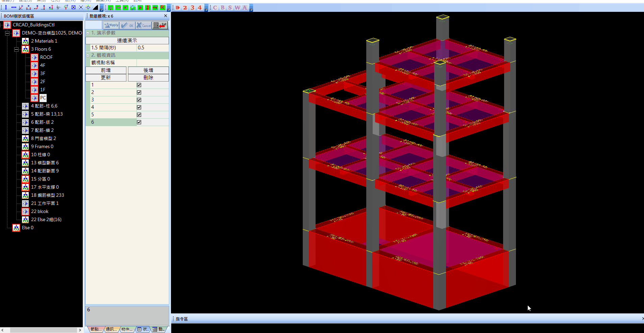Click the yellow sun-shaped node tool

(x=88, y=7)
